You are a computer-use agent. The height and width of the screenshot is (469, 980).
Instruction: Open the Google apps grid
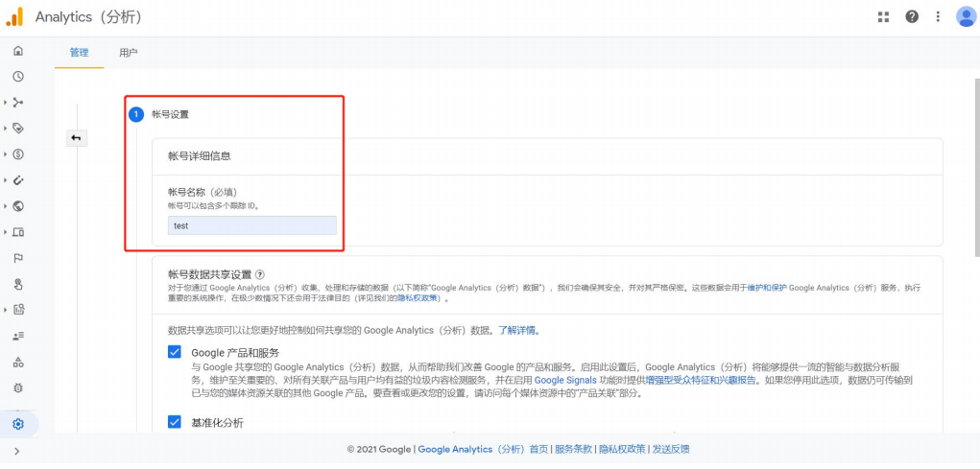click(x=883, y=17)
